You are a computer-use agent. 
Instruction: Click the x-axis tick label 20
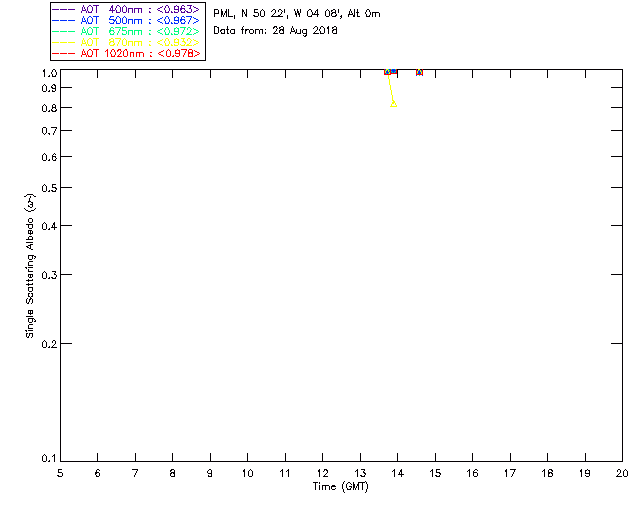(621, 473)
